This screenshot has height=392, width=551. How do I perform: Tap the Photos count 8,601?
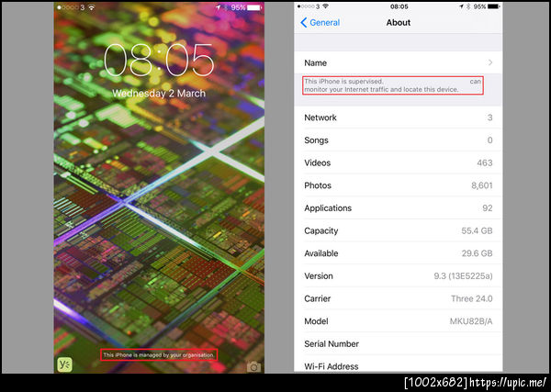pos(482,185)
